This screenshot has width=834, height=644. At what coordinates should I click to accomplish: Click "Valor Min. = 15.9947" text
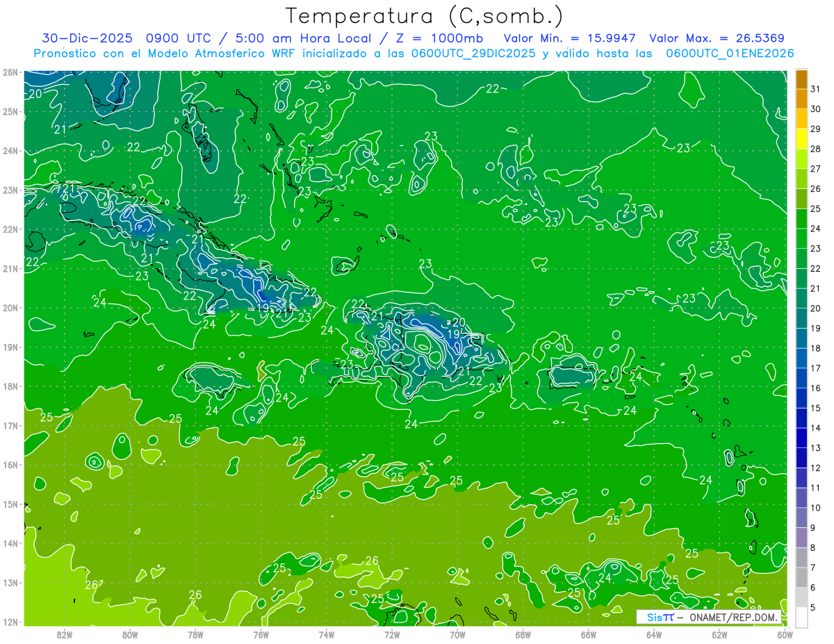571,38
